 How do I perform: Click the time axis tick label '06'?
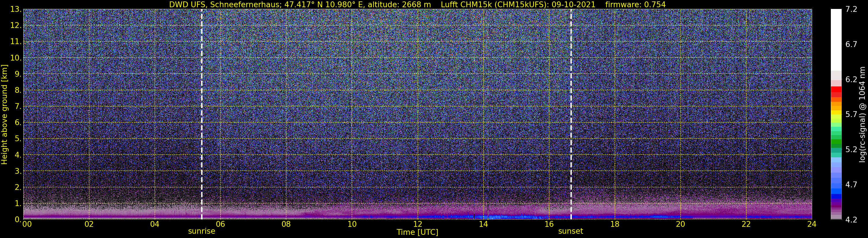tap(220, 224)
